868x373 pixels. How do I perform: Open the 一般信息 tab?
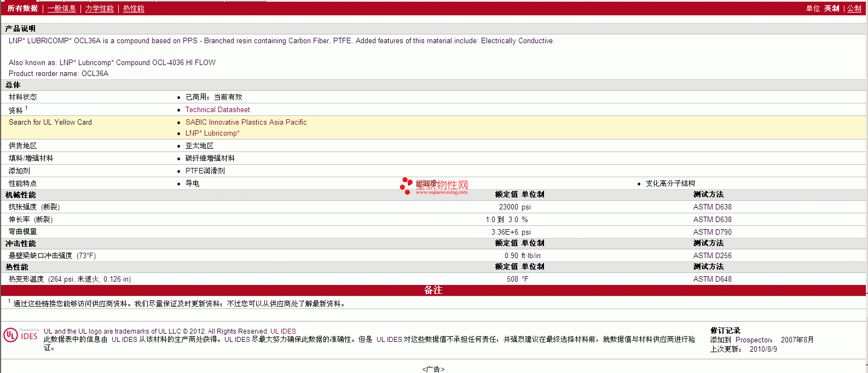62,8
